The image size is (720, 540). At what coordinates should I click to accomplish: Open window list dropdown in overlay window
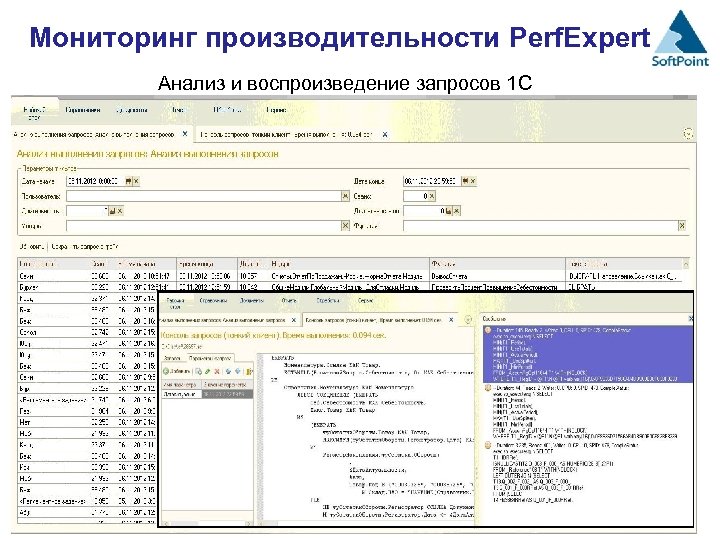pos(468,320)
